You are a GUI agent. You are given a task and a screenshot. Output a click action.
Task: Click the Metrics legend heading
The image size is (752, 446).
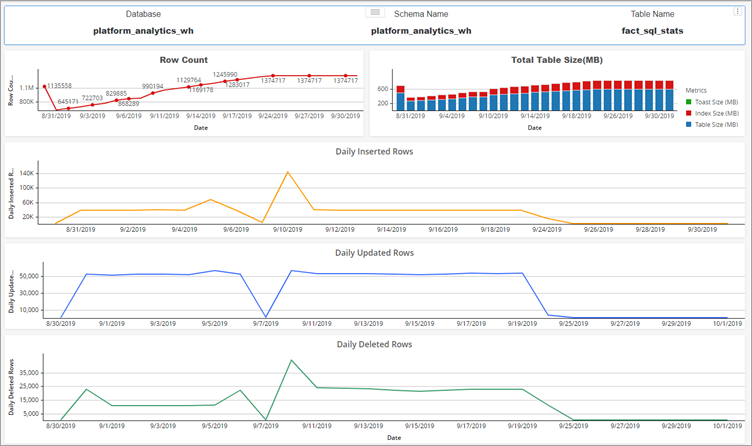(x=696, y=90)
